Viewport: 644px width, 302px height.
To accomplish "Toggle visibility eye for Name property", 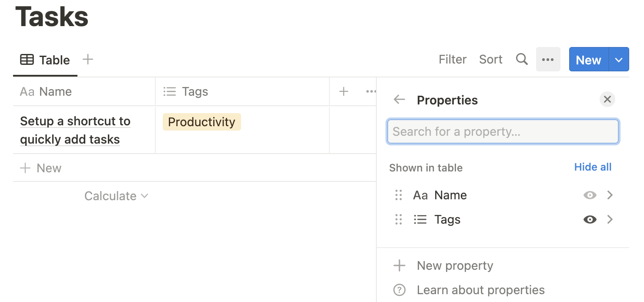I will (x=590, y=195).
